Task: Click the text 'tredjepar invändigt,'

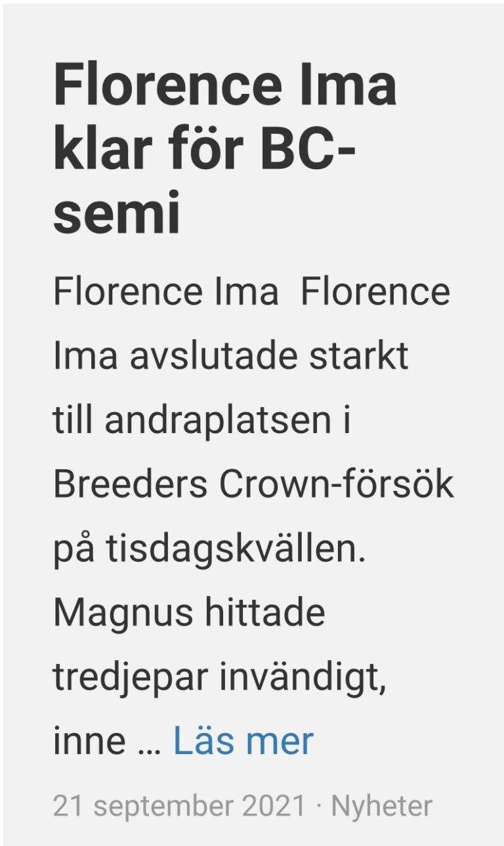Action: tap(219, 678)
